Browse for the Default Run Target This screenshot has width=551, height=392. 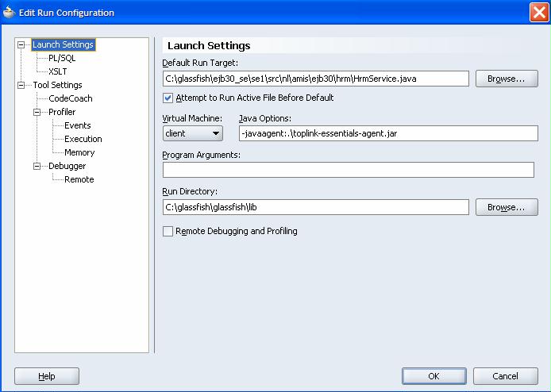[x=507, y=79]
